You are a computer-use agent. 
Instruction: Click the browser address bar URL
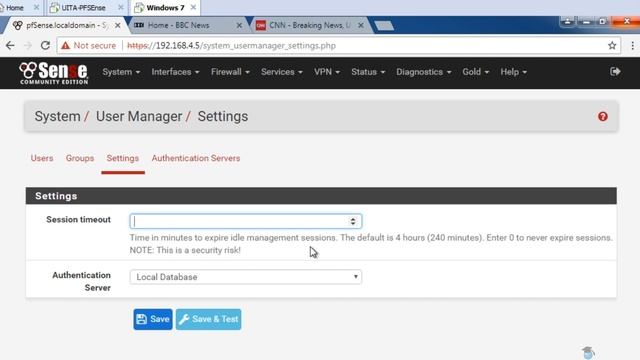pyautogui.click(x=231, y=46)
